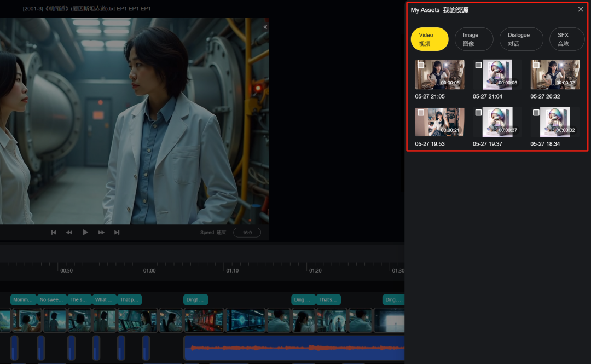This screenshot has height=364, width=591.
Task: Open the 00:00:05 girl video thumbnail
Action: [x=440, y=74]
